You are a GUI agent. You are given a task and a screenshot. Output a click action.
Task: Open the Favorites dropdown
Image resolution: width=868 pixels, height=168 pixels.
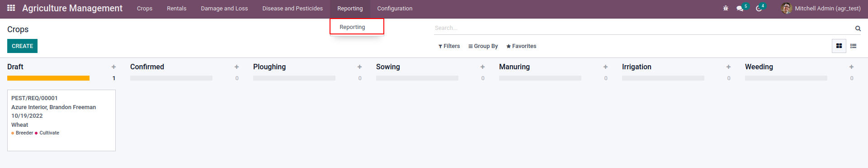pyautogui.click(x=521, y=46)
